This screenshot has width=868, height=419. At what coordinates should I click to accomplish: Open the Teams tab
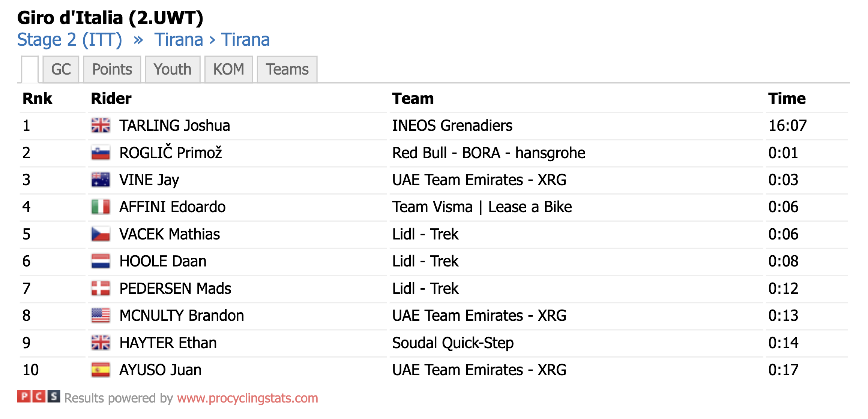[287, 69]
